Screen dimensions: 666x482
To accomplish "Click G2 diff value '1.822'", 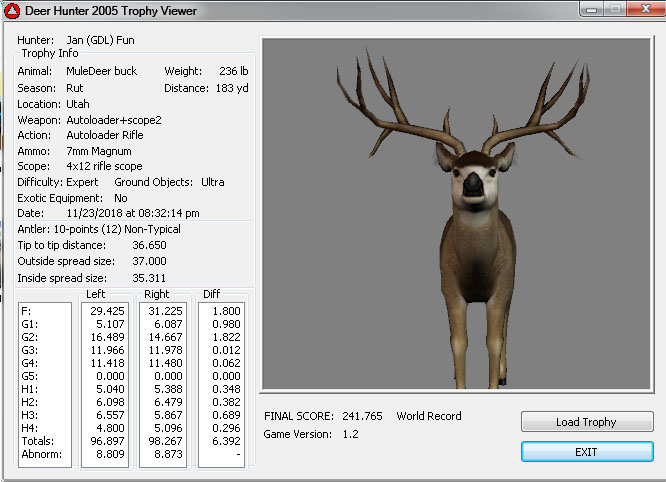I will point(226,337).
